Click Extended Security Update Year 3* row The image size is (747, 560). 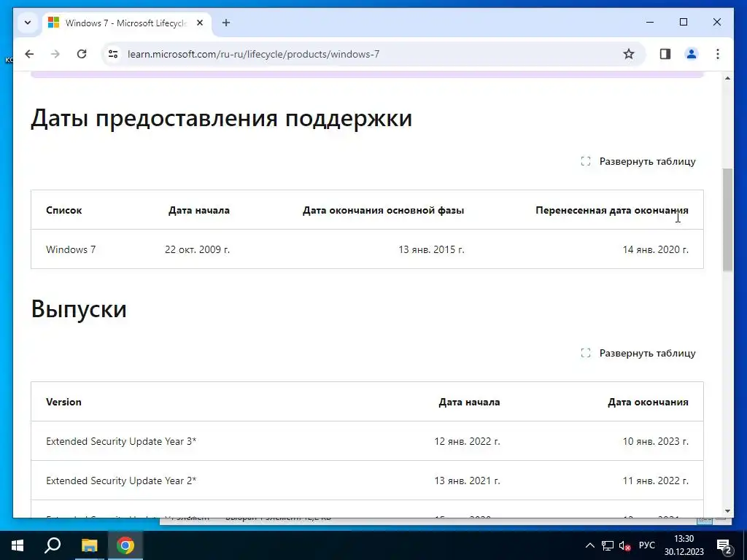click(x=367, y=441)
